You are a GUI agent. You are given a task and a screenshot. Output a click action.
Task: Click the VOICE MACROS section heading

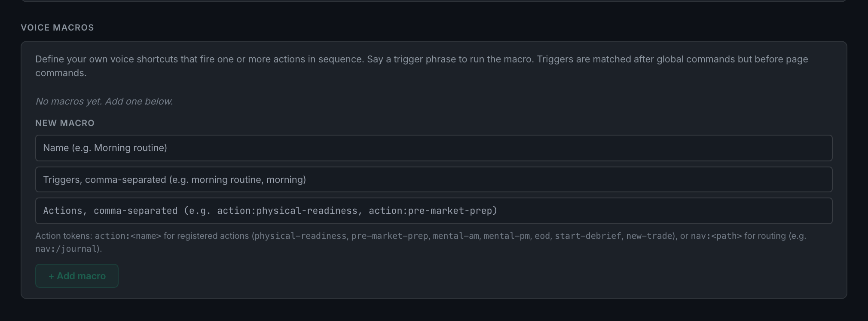tap(58, 28)
